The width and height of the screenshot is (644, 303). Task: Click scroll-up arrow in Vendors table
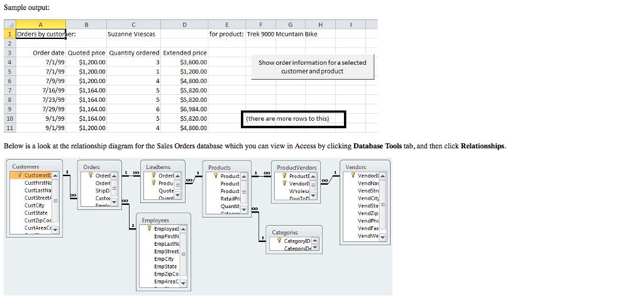point(383,176)
